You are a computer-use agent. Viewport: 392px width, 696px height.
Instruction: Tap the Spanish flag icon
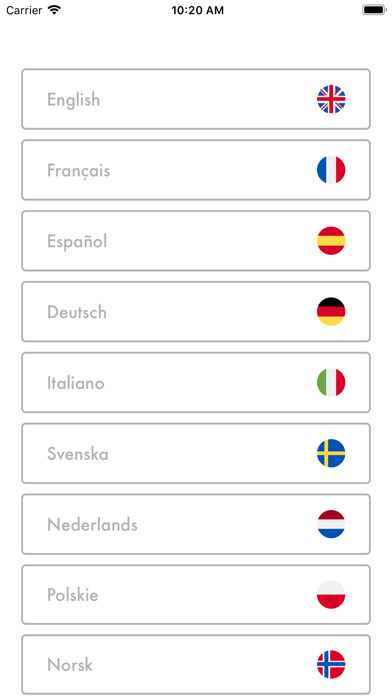331,241
